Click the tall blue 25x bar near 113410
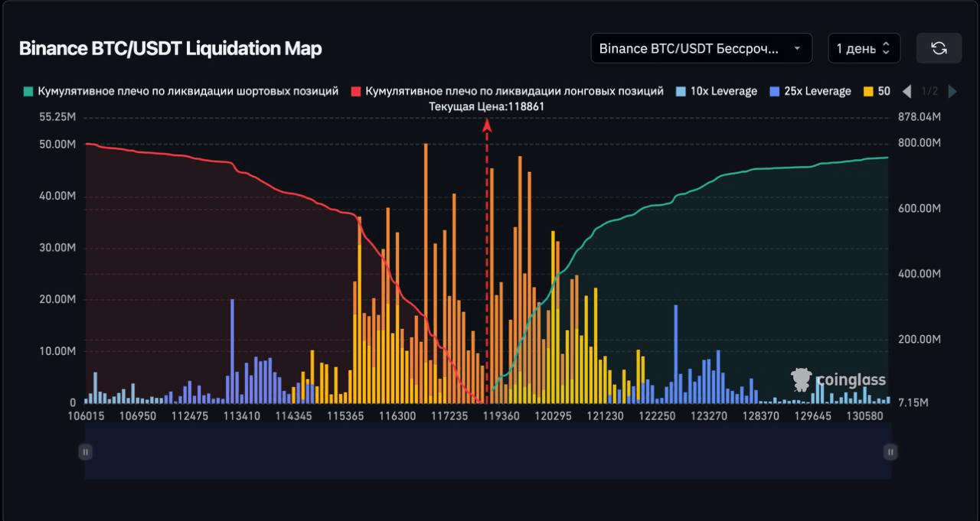 click(x=232, y=351)
